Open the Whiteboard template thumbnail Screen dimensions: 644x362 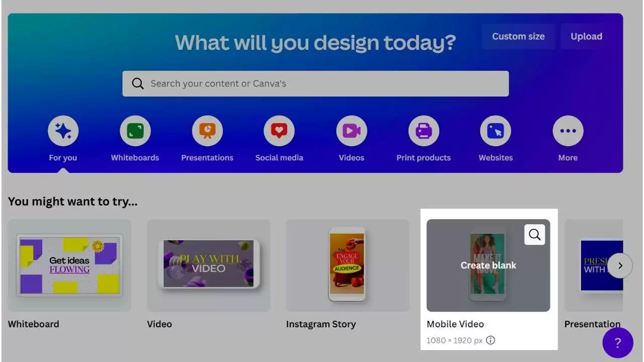69,265
